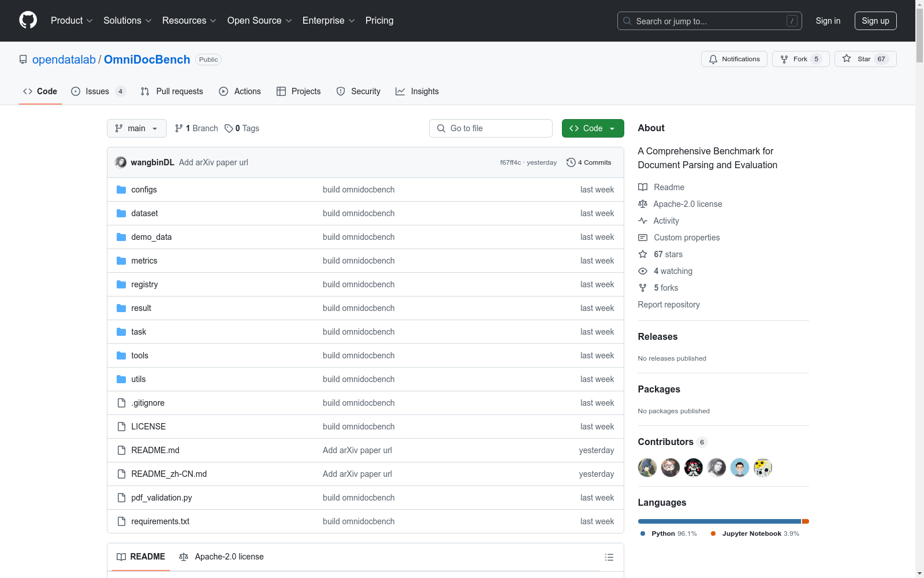Click the blue Python language bar
Image resolution: width=924 pixels, height=578 pixels.
point(720,521)
